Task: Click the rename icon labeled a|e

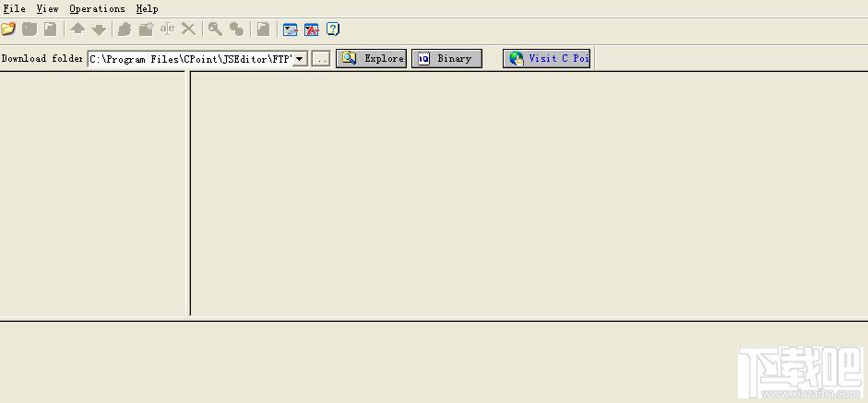Action: tap(168, 29)
